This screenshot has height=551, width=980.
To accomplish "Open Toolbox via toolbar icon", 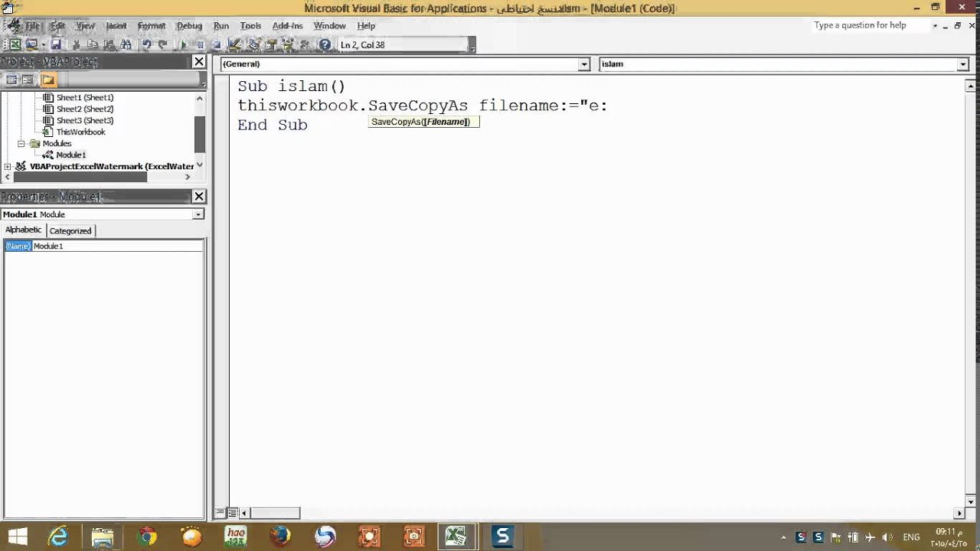I will coord(305,44).
